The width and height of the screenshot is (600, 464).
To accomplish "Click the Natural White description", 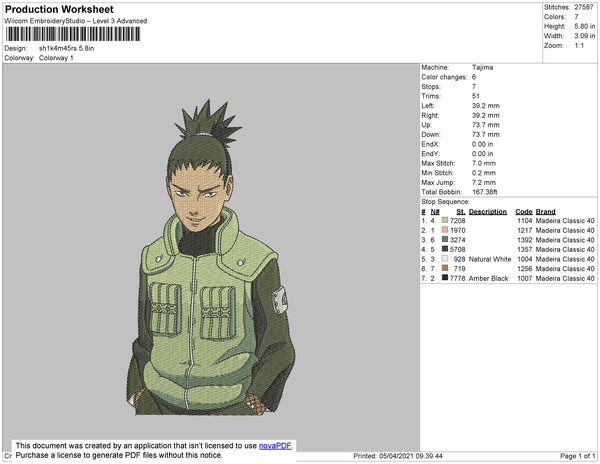I will [490, 259].
